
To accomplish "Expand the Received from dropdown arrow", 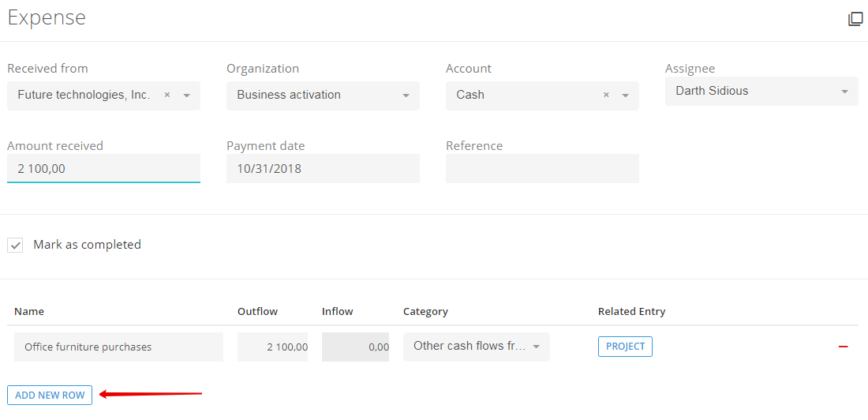I will 186,96.
